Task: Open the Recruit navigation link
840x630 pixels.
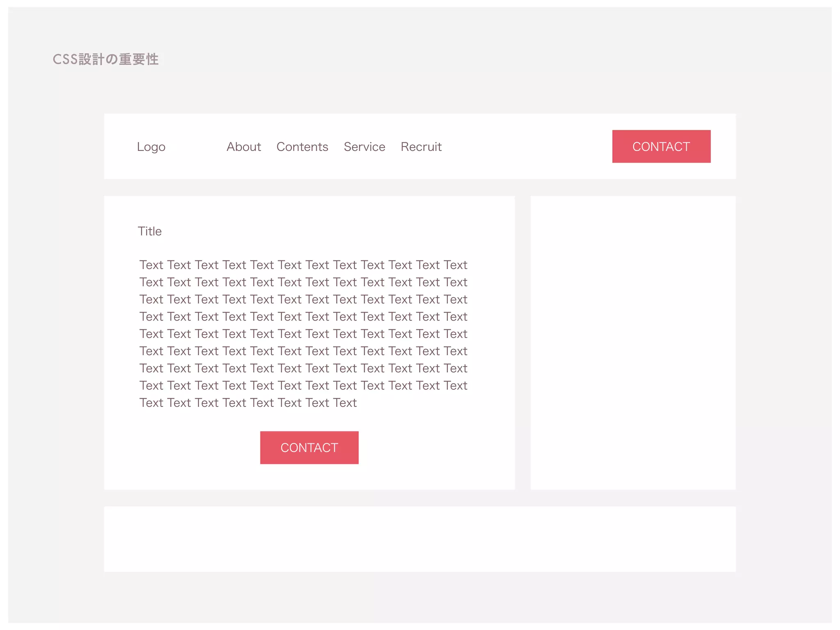Action: click(421, 147)
